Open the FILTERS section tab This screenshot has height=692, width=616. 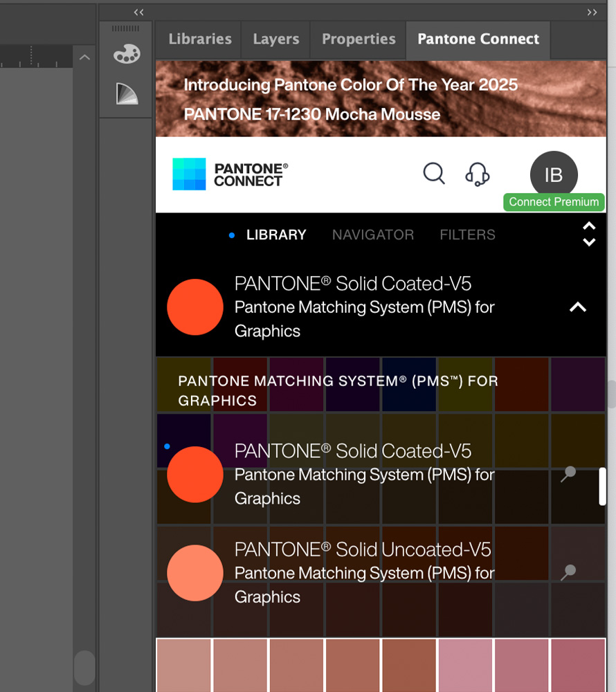(467, 235)
